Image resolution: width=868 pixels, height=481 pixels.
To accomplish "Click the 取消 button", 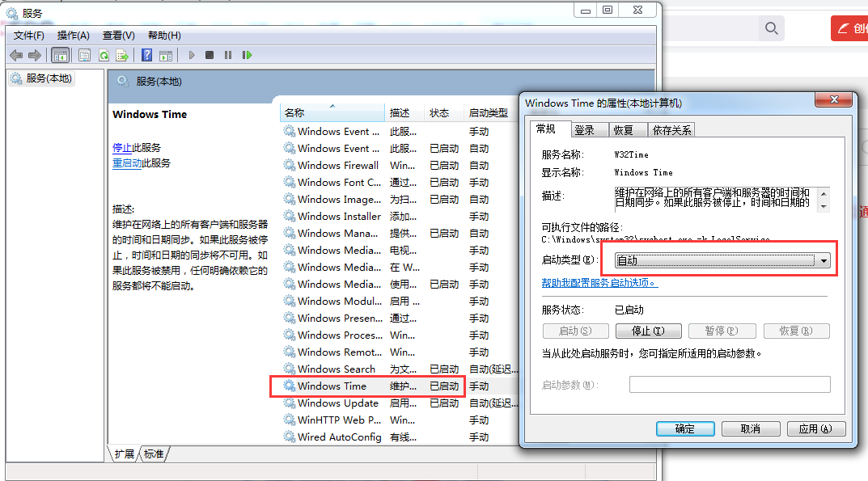I will click(751, 428).
